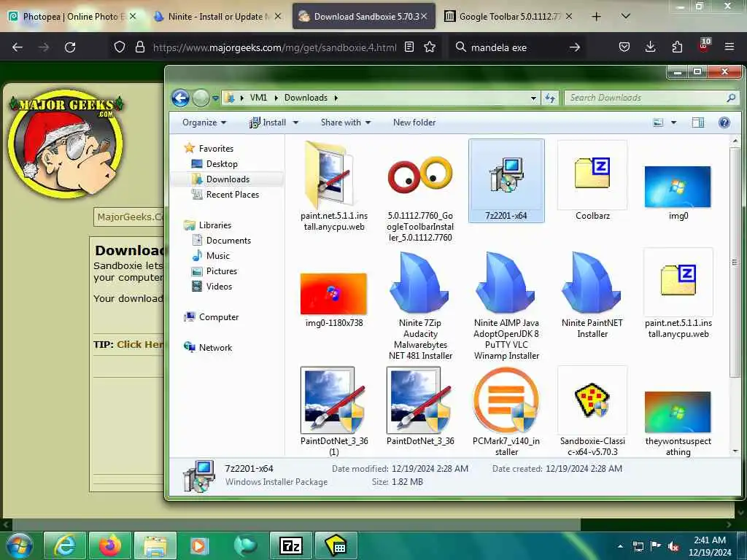747x560 pixels.
Task: Click the Downloads breadcrumb in address bar
Action: click(x=306, y=98)
